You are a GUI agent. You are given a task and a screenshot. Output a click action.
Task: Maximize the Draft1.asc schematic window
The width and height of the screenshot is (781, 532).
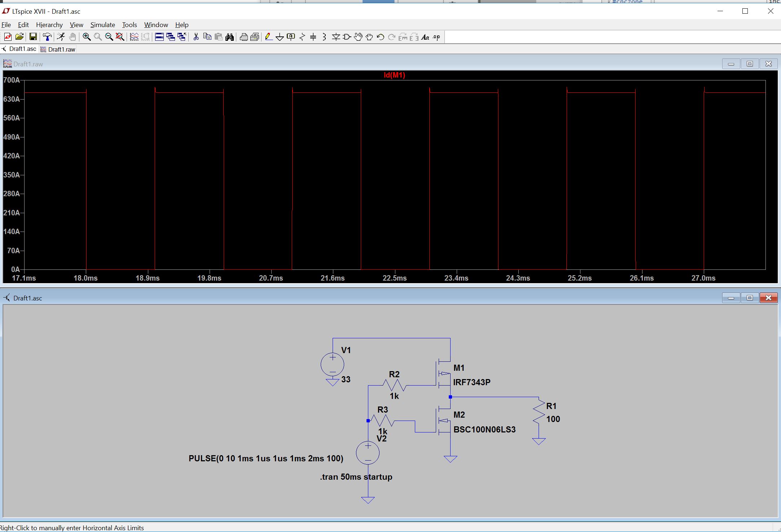click(x=750, y=298)
